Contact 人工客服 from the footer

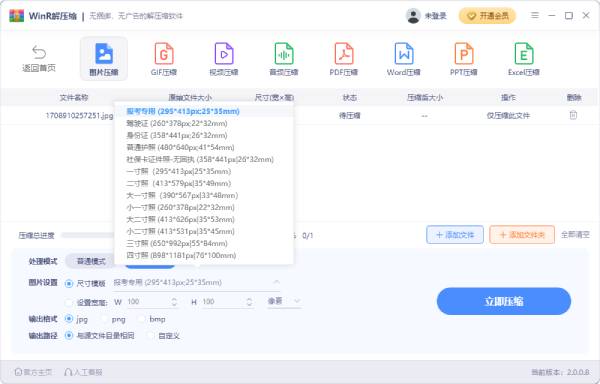pyautogui.click(x=83, y=372)
